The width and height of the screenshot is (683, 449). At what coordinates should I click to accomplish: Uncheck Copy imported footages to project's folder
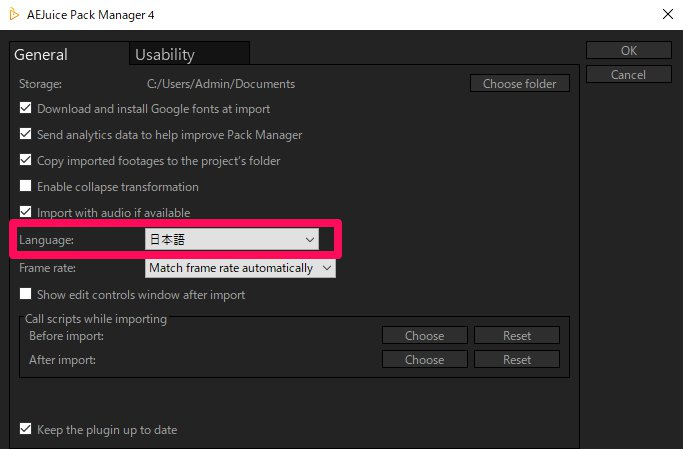pyautogui.click(x=26, y=161)
